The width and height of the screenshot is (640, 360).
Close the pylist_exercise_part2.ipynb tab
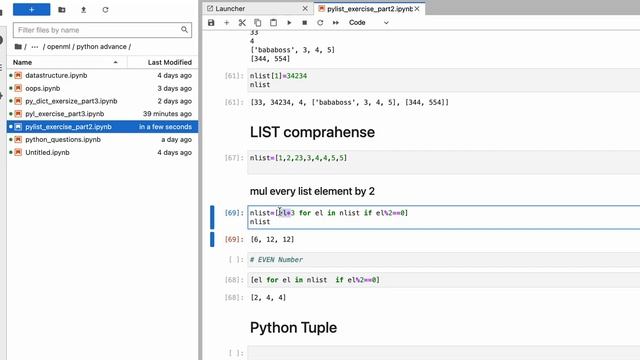point(417,9)
